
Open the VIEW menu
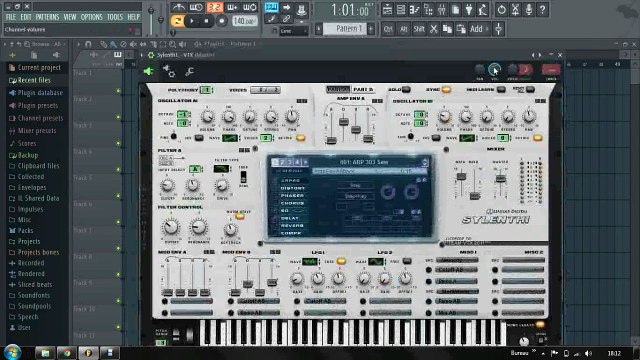click(70, 17)
